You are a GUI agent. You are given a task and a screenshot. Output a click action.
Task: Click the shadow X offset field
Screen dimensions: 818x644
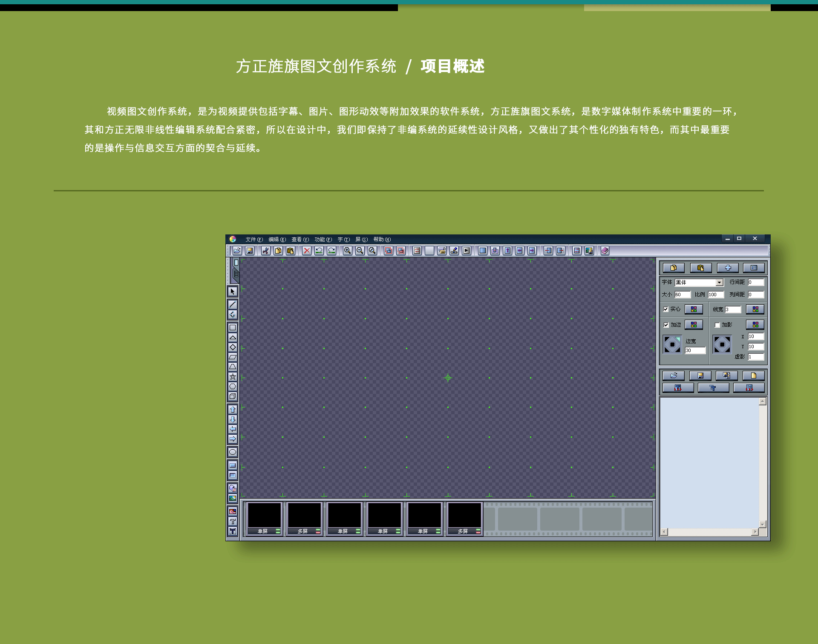[756, 336]
